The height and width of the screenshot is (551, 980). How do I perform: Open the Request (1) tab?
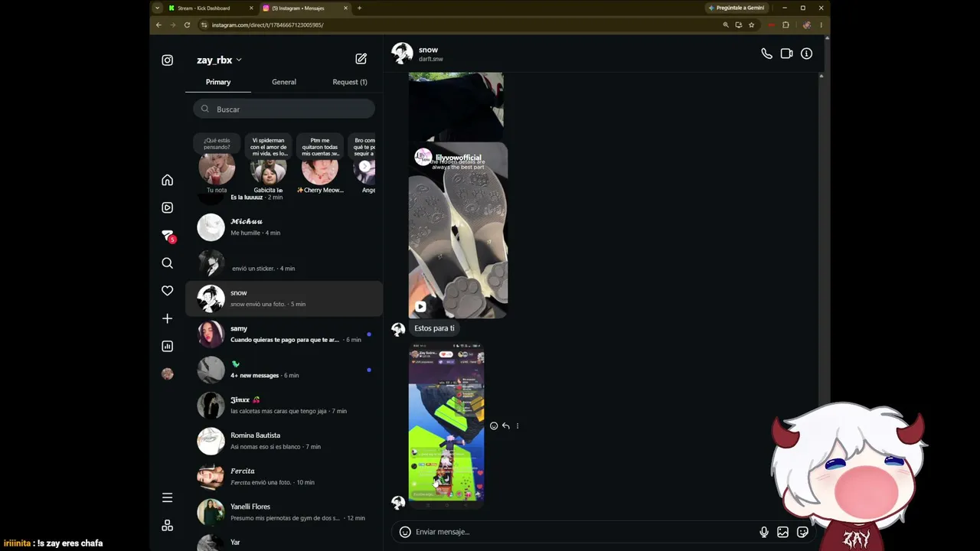(350, 82)
